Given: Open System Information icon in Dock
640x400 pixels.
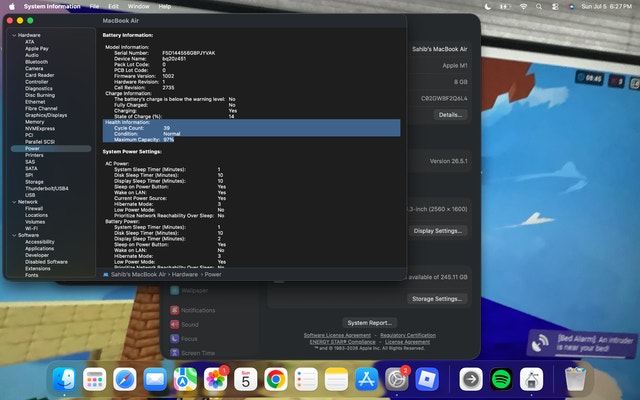Looking at the screenshot, I should (x=531, y=379).
